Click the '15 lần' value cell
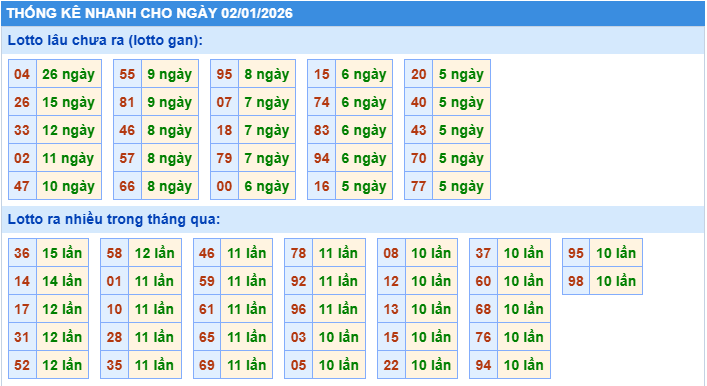 tap(62, 253)
